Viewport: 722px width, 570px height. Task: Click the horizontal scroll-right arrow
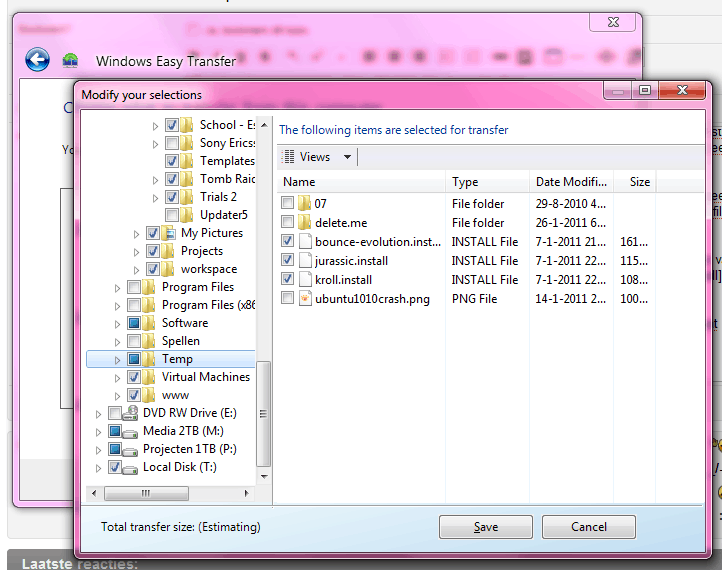coord(246,493)
